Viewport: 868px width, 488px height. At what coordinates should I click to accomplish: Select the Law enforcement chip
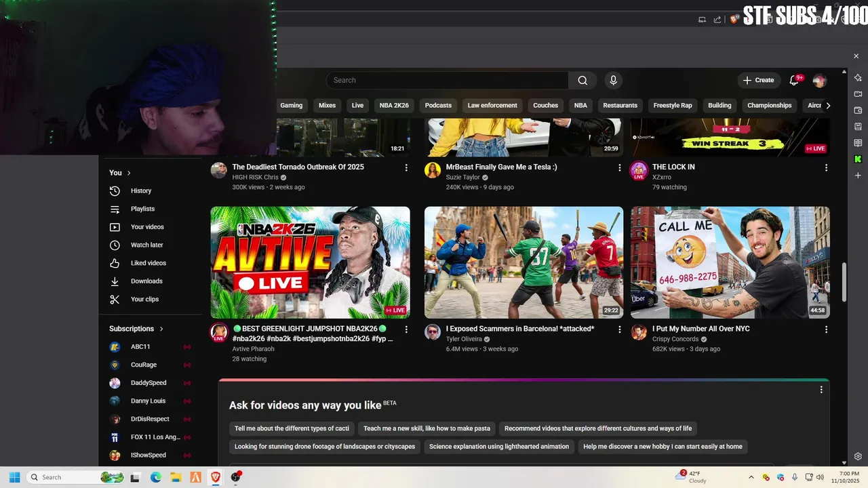tap(492, 106)
